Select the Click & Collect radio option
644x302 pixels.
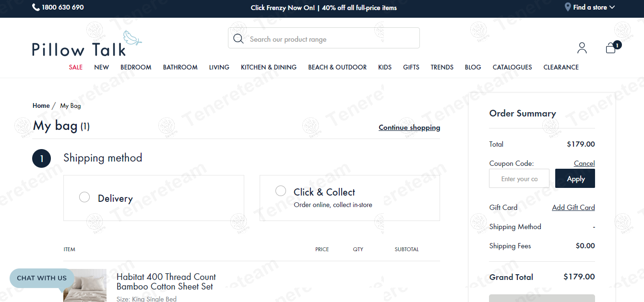(281, 191)
